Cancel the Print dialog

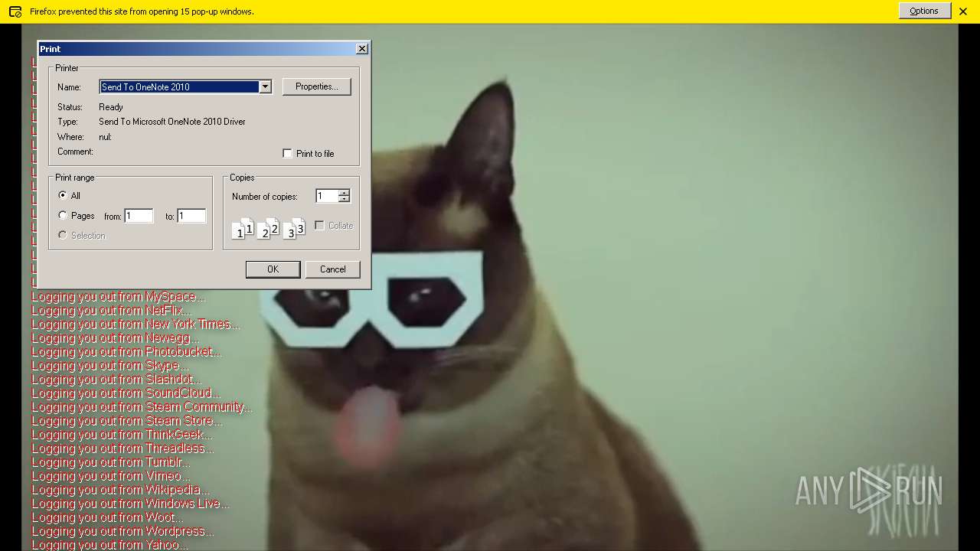pos(332,269)
